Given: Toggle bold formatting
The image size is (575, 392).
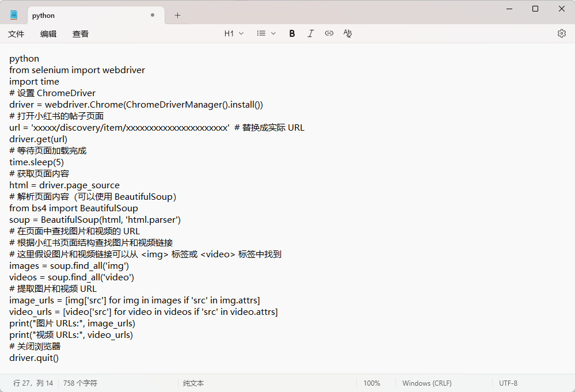Looking at the screenshot, I should [x=292, y=33].
